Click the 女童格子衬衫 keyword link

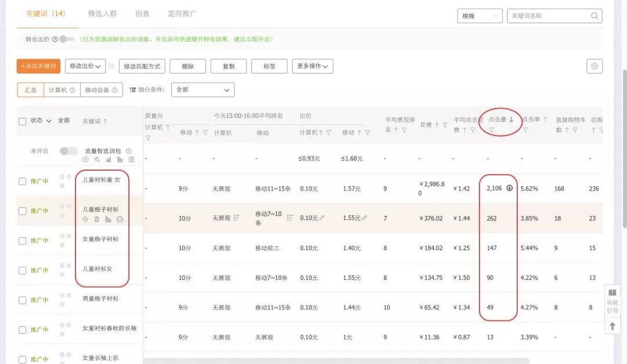(x=100, y=239)
